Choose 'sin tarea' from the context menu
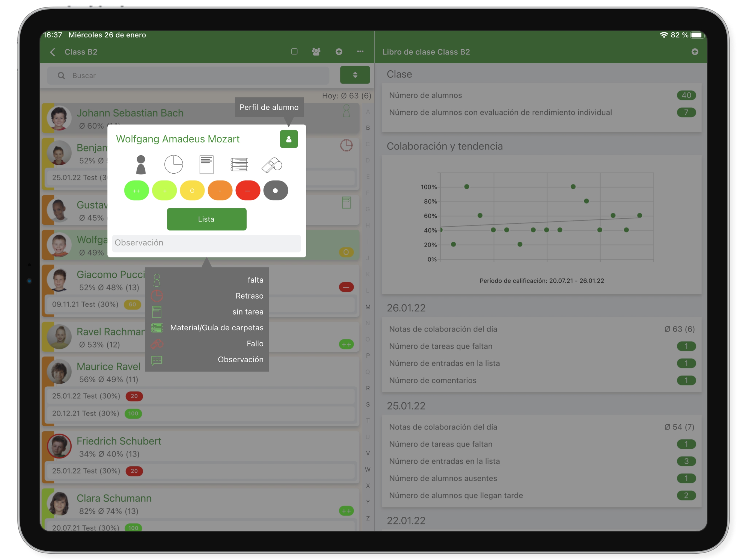 tap(247, 312)
